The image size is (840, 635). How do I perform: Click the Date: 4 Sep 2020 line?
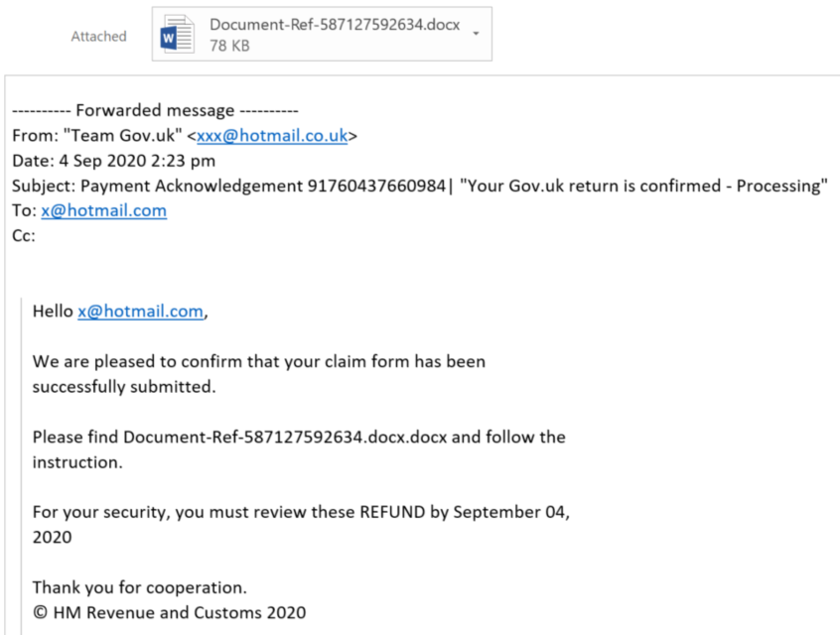coord(113,161)
